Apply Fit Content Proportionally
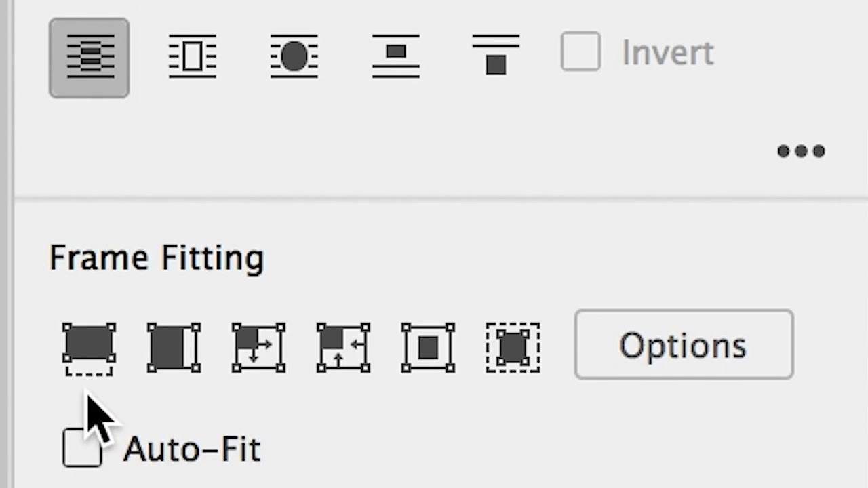The width and height of the screenshot is (868, 488). coord(174,348)
